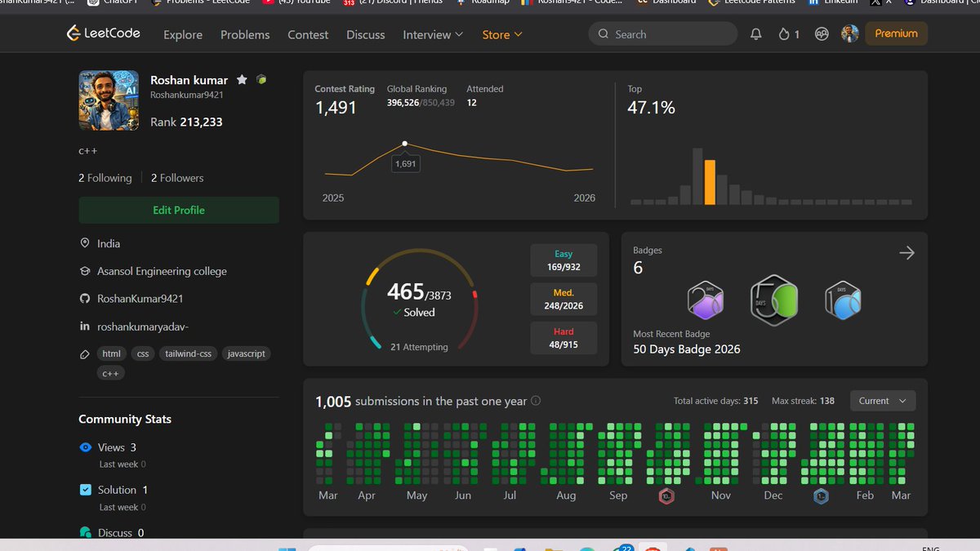Select the purple days badge
This screenshot has width=980, height=551.
[x=706, y=300]
